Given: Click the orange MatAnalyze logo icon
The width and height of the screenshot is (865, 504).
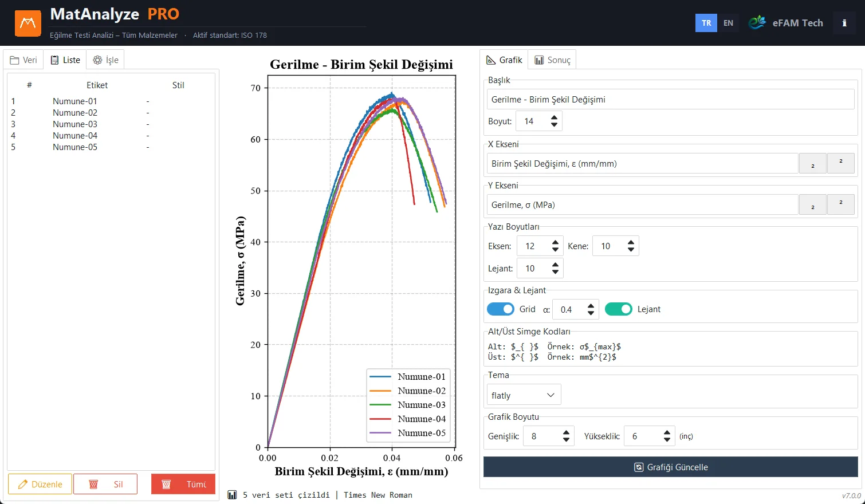Looking at the screenshot, I should point(28,23).
